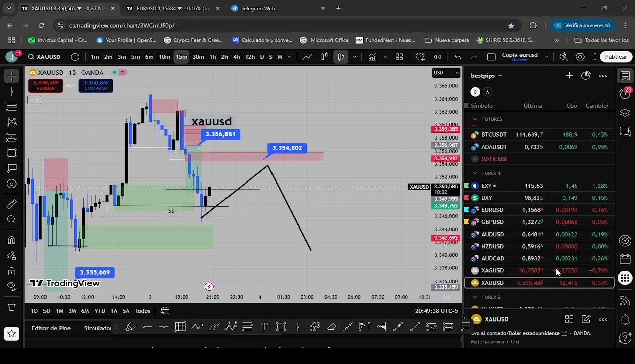Click the browser reload button
The image size is (635, 364).
click(x=41, y=25)
